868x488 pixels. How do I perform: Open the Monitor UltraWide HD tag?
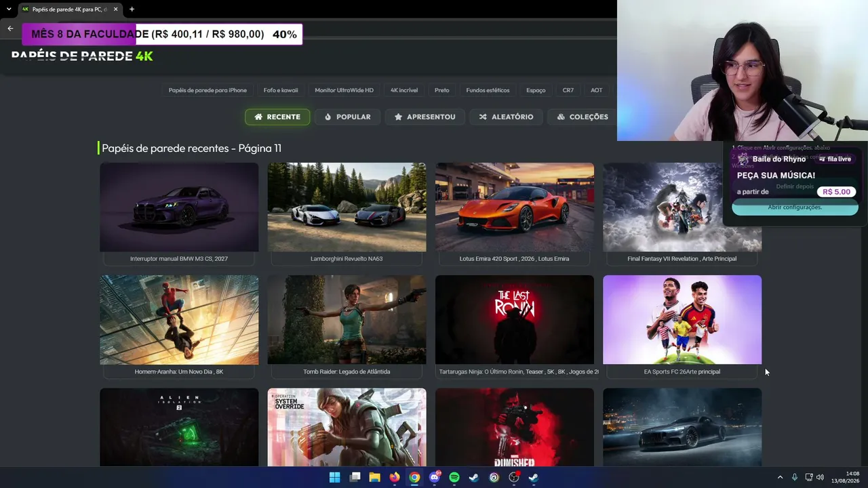point(344,90)
